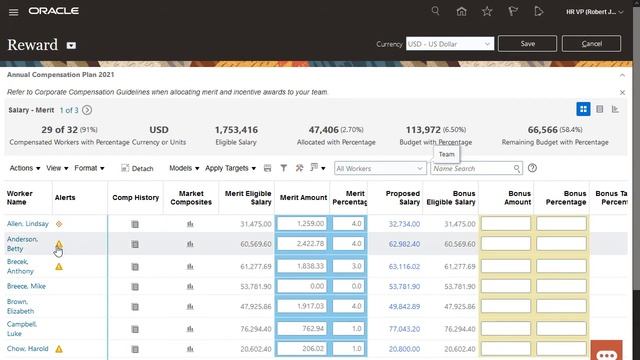This screenshot has height=360, width=640.
Task: Open the All Workers filter dropdown
Action: [380, 168]
